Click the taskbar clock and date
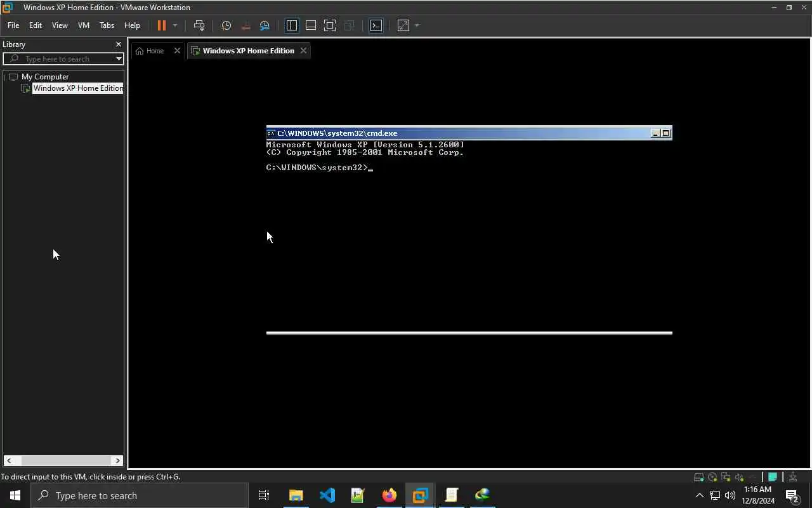Image resolution: width=812 pixels, height=508 pixels. [x=759, y=495]
